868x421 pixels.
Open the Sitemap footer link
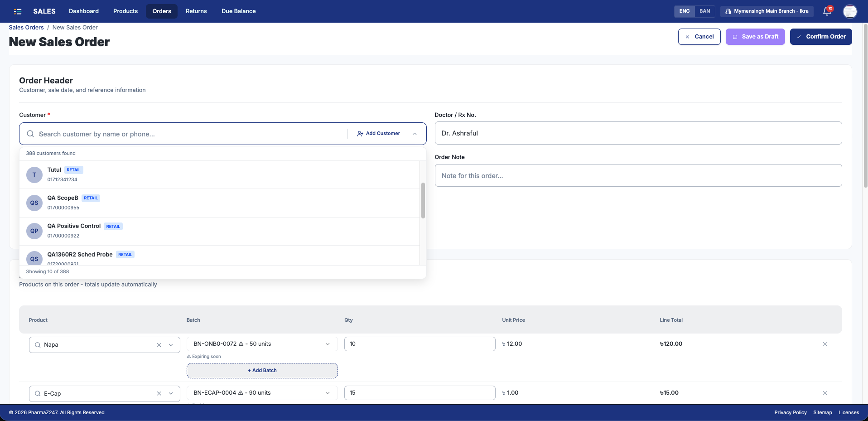[823, 413]
